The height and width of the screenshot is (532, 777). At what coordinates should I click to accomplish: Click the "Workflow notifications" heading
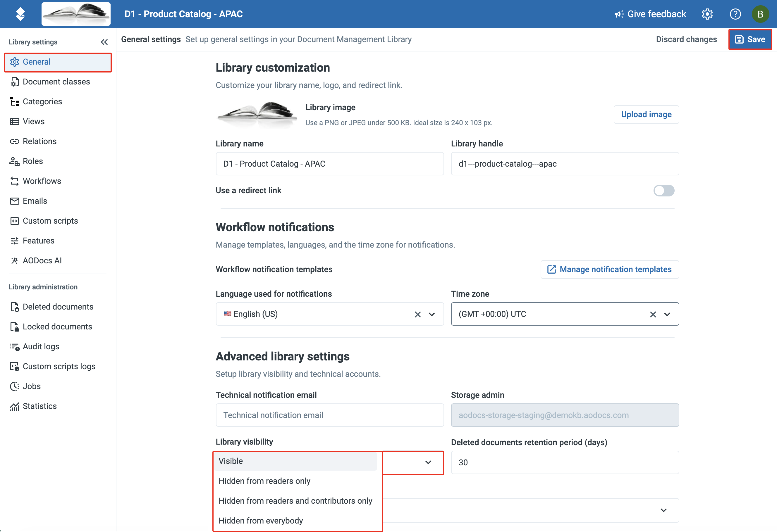click(275, 227)
